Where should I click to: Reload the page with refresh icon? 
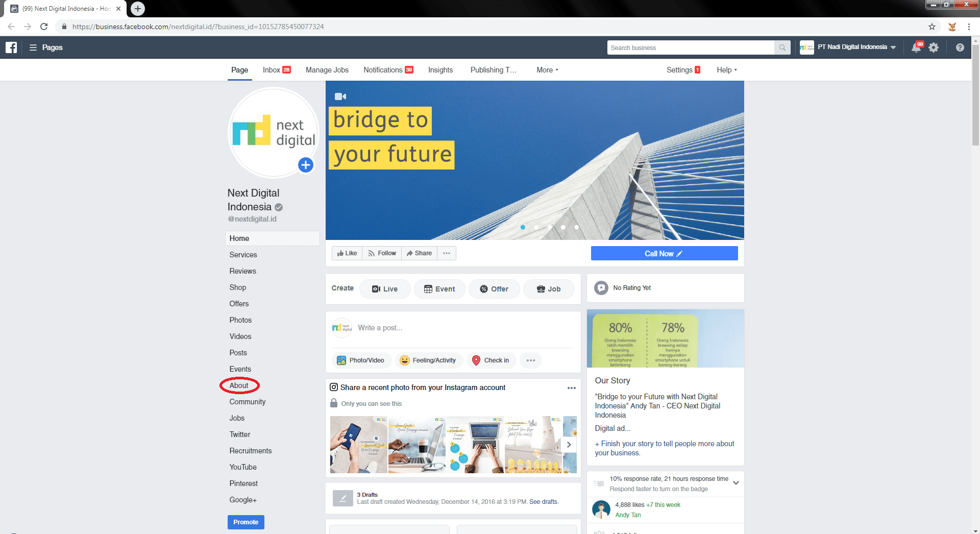coord(44,27)
